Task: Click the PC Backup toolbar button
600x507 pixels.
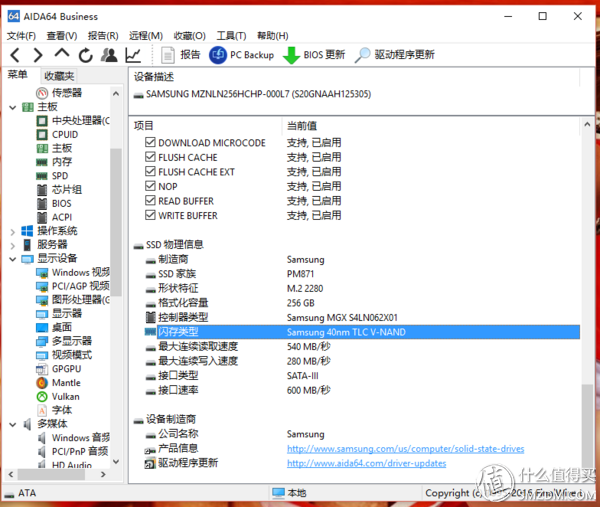Action: (x=241, y=55)
